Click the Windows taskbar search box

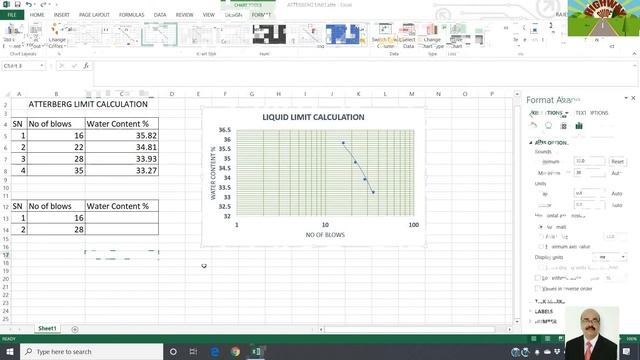(x=91, y=351)
